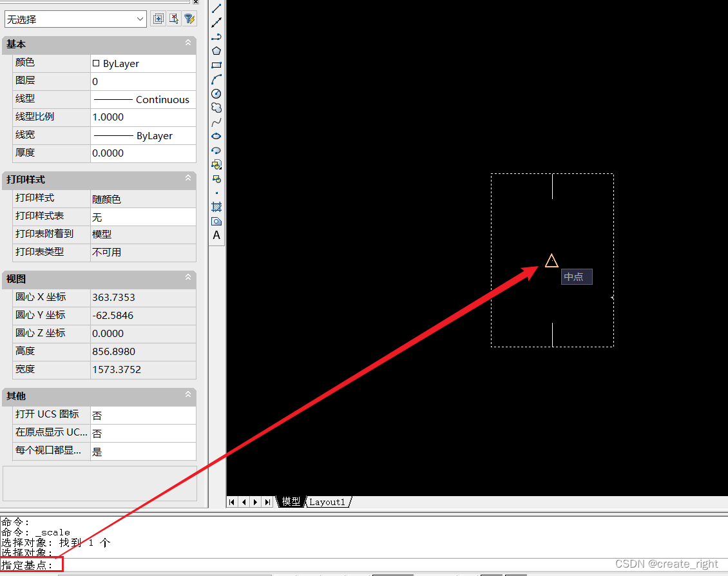Viewport: 728px width, 576px height.
Task: Select the Point tool
Action: 216,193
